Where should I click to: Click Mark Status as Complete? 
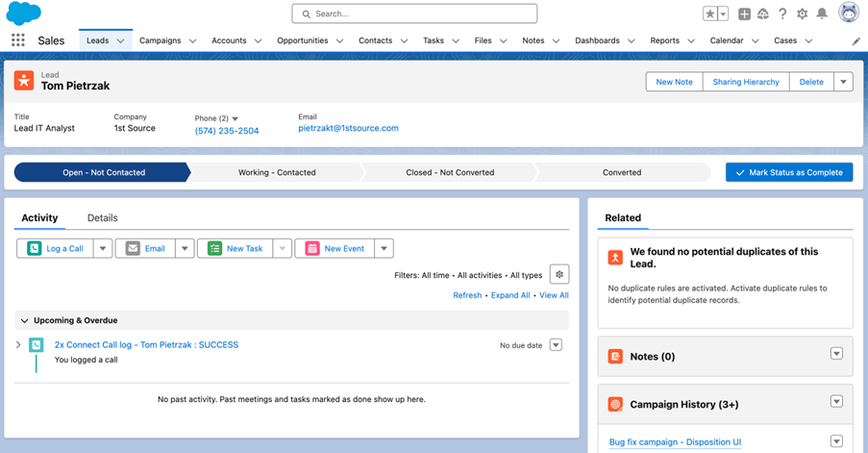pos(789,172)
